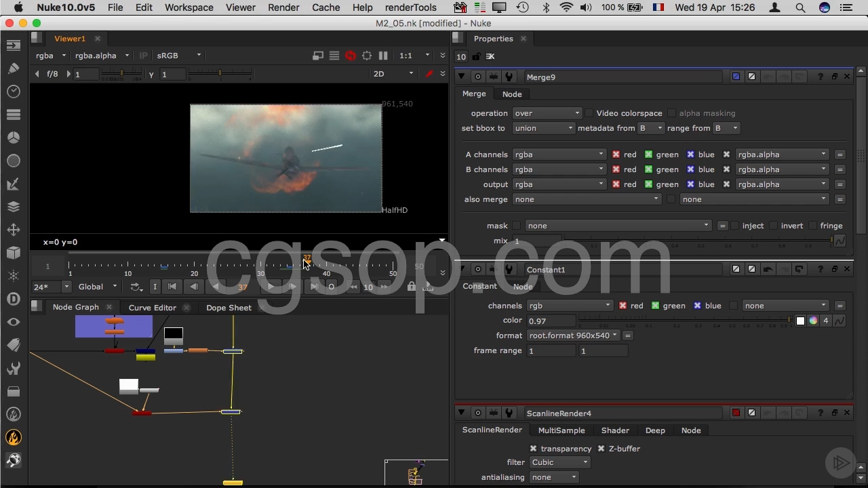Enable the fringe checkbox
Screen dimensions: 868x488
point(812,226)
